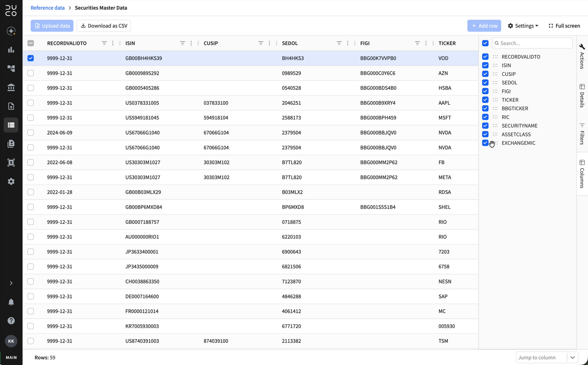Open the help question mark icon
The height and width of the screenshot is (365, 588).
11,321
